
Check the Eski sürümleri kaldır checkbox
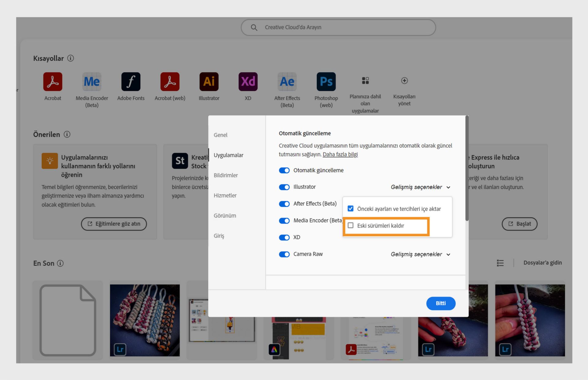(x=351, y=226)
